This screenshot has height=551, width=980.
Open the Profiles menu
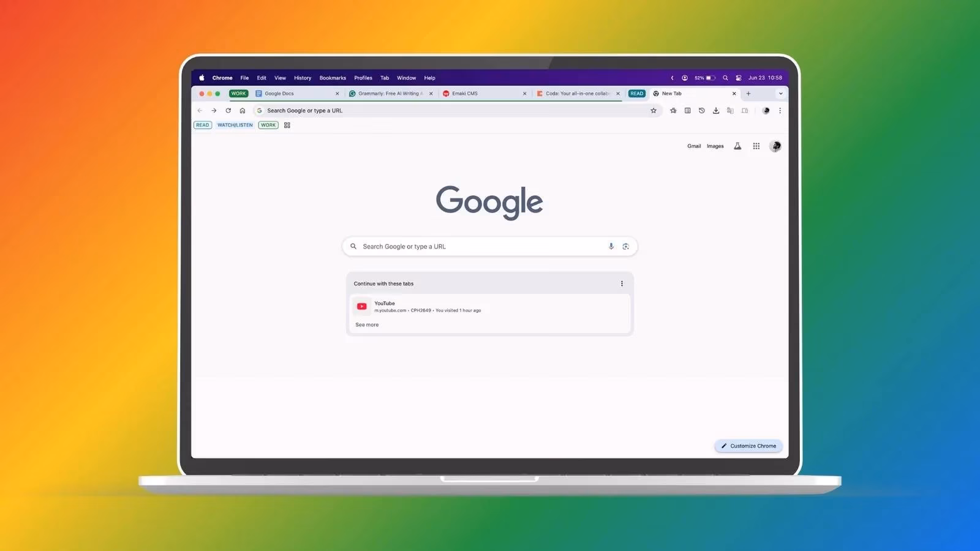[x=363, y=78]
